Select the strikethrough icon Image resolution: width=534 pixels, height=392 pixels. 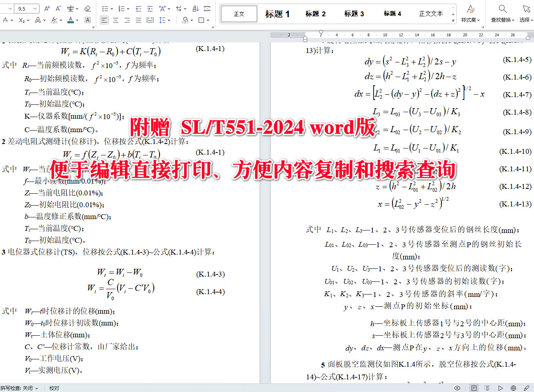(x=5, y=20)
